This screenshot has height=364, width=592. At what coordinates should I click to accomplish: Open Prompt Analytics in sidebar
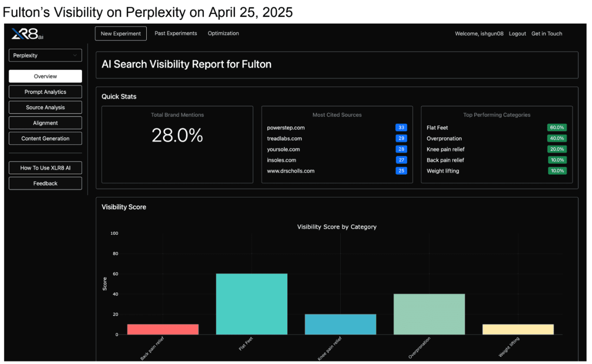coord(45,92)
